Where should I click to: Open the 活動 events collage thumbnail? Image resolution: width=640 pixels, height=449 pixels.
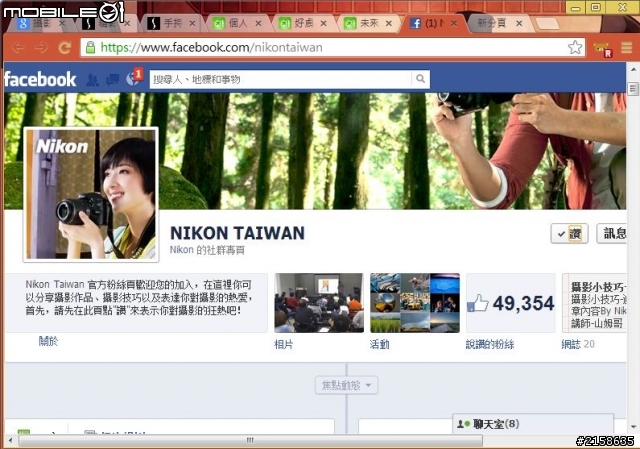point(415,303)
